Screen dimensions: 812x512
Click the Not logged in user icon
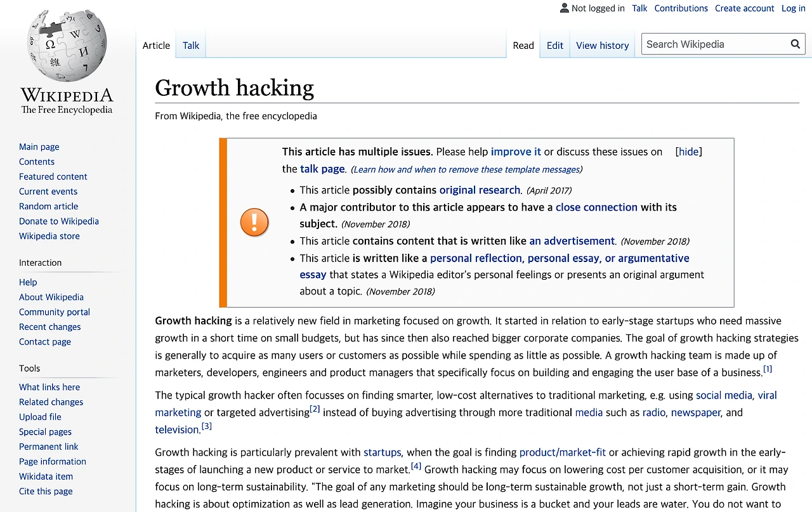coord(565,8)
